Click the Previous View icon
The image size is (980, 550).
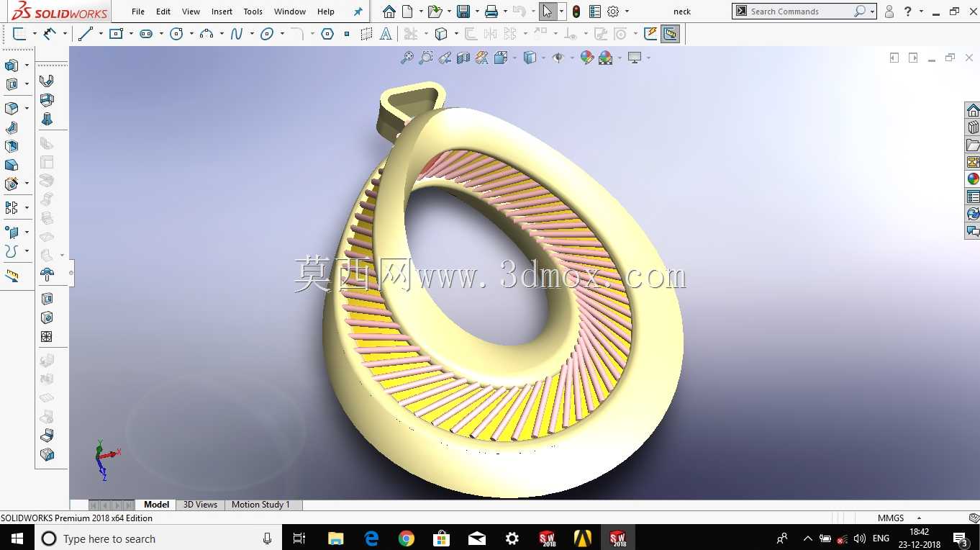(x=445, y=58)
